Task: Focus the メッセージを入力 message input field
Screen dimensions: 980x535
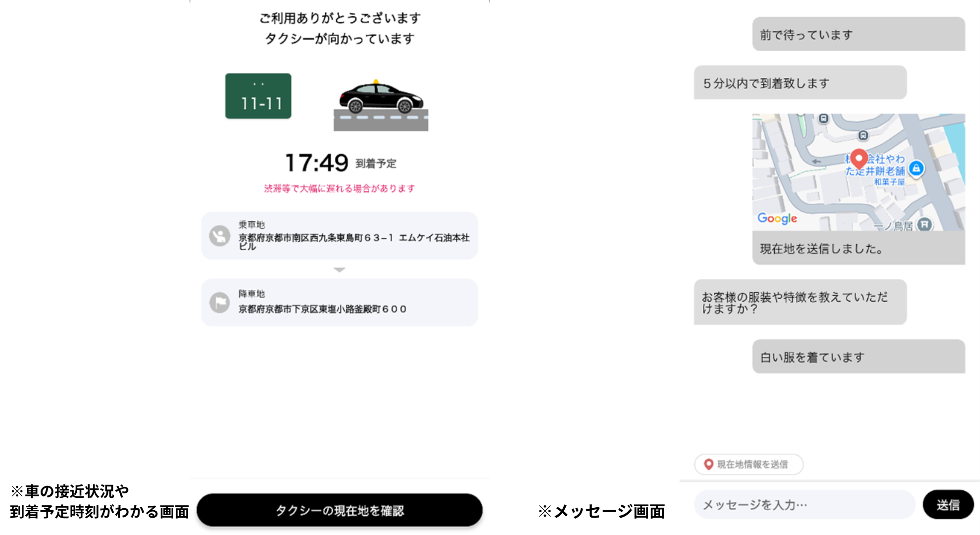Action: coord(804,505)
